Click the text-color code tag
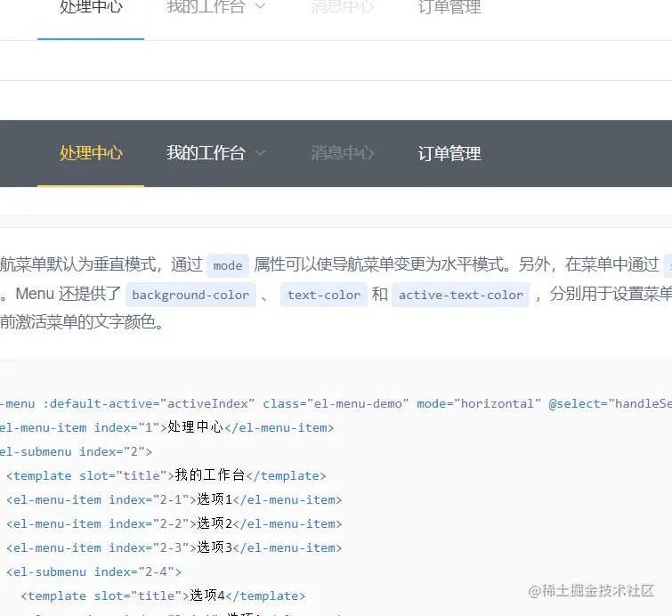This screenshot has height=616, width=672. coord(324,295)
